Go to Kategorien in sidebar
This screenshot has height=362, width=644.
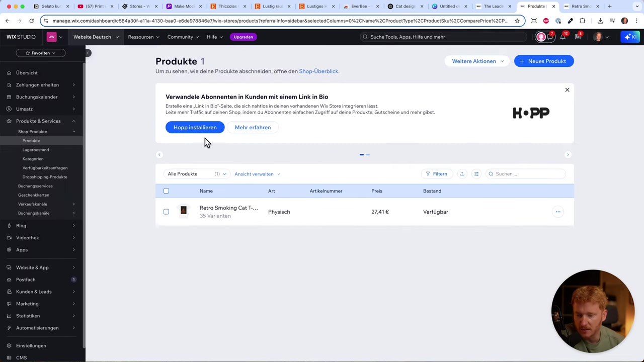(x=33, y=159)
